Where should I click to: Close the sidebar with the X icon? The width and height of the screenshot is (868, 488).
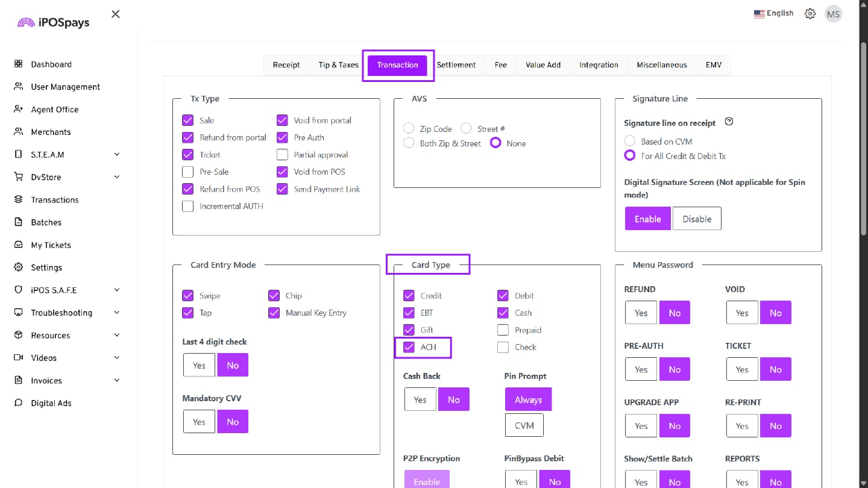tap(116, 14)
